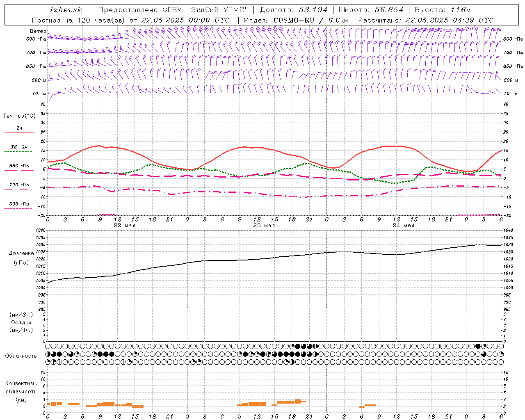Click the Izhevsk station title

pyautogui.click(x=66, y=10)
